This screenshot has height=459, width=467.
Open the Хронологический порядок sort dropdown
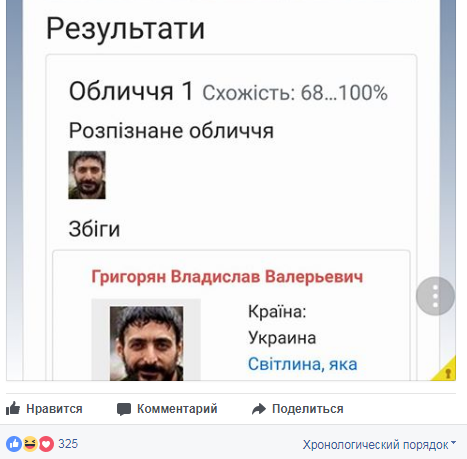[x=379, y=445]
